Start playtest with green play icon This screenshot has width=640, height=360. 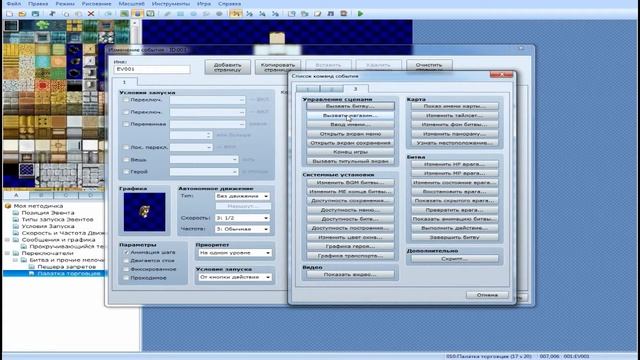[x=360, y=13]
